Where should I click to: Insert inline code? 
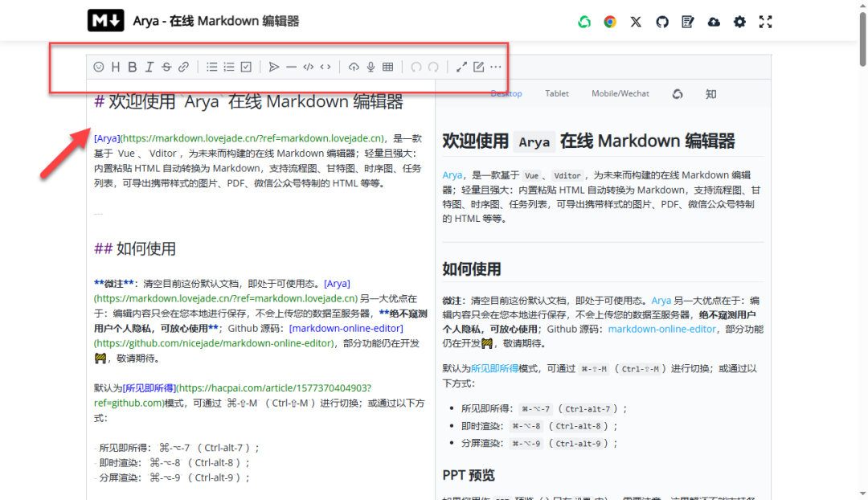tap(325, 67)
